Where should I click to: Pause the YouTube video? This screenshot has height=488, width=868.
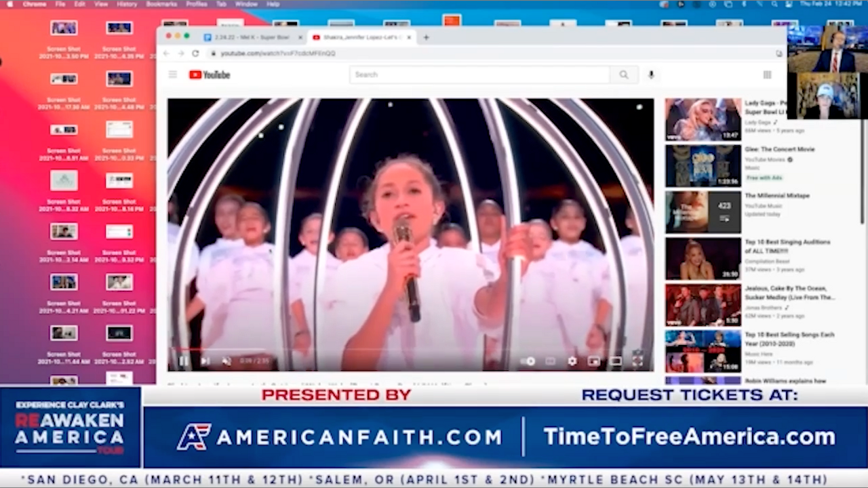tap(183, 361)
